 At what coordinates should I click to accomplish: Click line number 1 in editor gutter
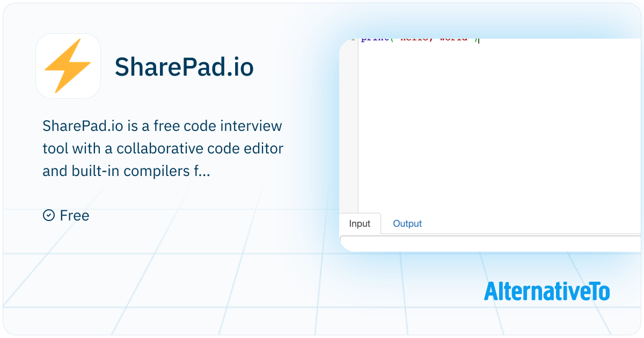point(353,40)
